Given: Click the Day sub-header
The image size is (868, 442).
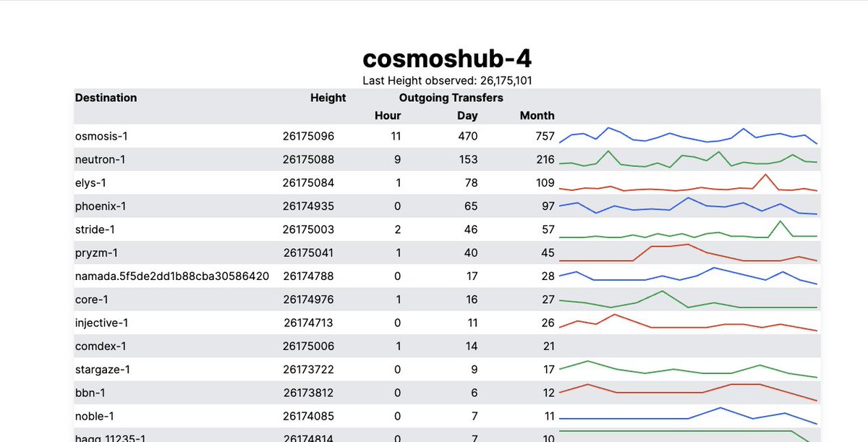Looking at the screenshot, I should click(467, 116).
